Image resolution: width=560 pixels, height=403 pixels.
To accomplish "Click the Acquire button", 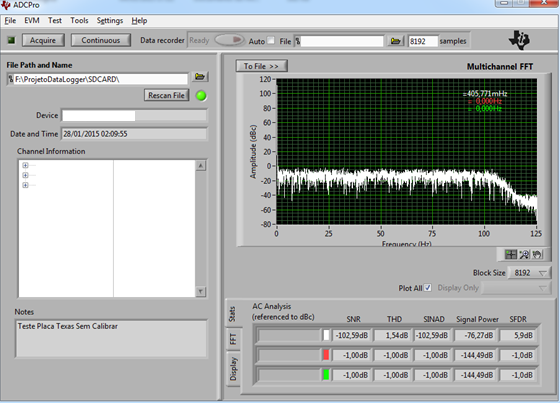I will pos(43,40).
